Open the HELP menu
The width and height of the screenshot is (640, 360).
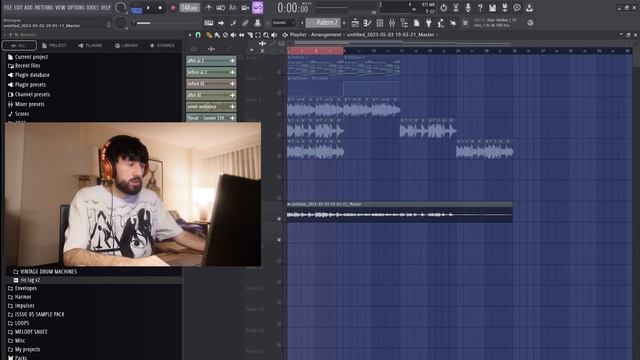(105, 7)
